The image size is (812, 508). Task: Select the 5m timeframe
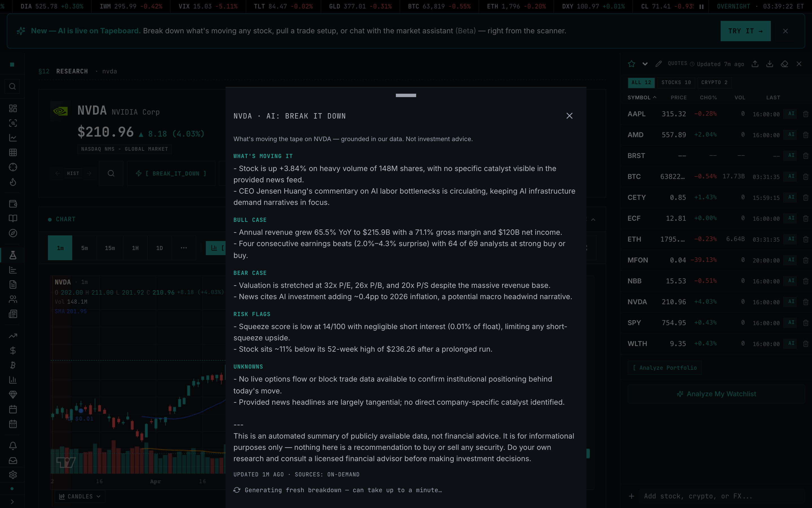tap(85, 248)
